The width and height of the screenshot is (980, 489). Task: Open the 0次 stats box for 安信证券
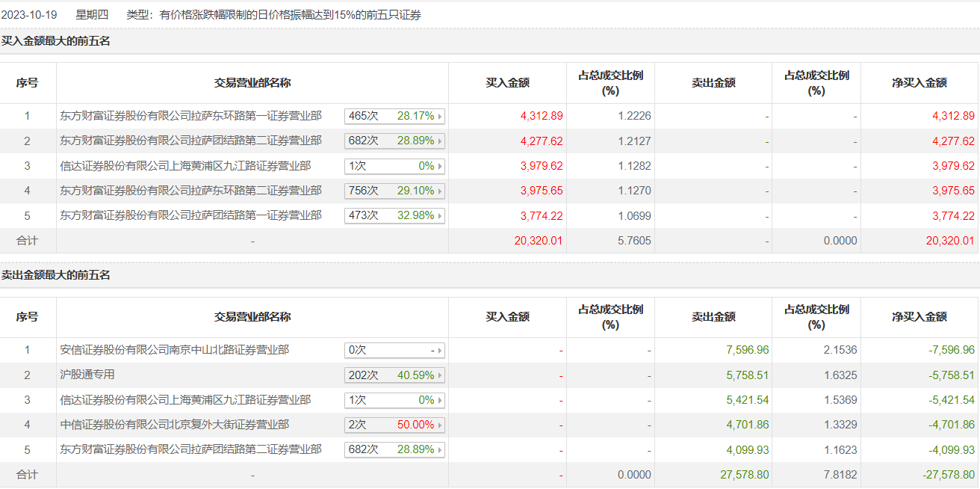pyautogui.click(x=394, y=350)
